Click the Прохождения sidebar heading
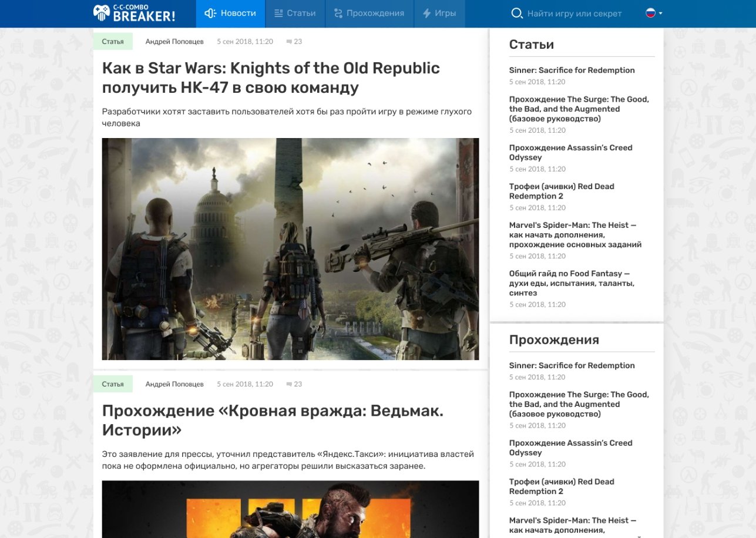Image resolution: width=756 pixels, height=538 pixels. point(554,340)
